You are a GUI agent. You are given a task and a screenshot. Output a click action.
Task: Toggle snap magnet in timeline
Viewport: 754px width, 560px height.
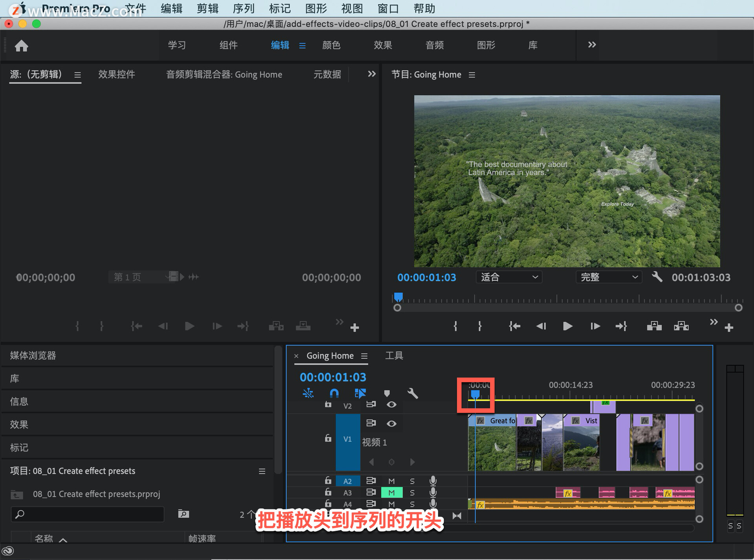pos(334,393)
